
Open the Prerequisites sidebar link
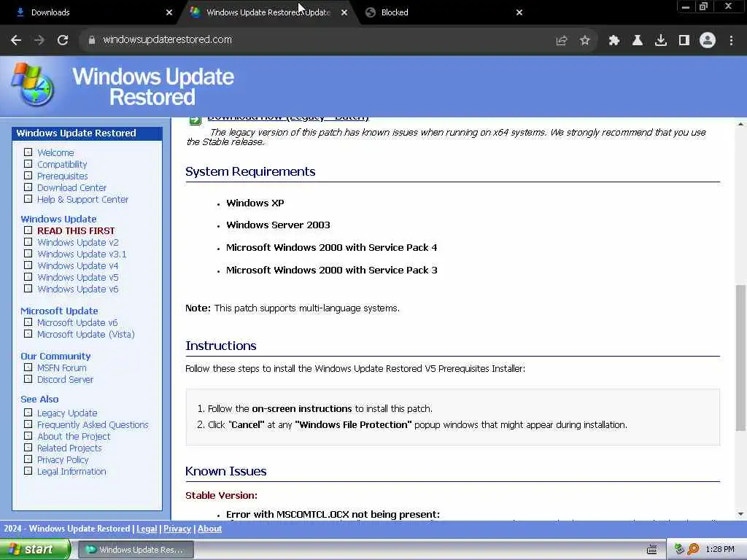click(63, 176)
